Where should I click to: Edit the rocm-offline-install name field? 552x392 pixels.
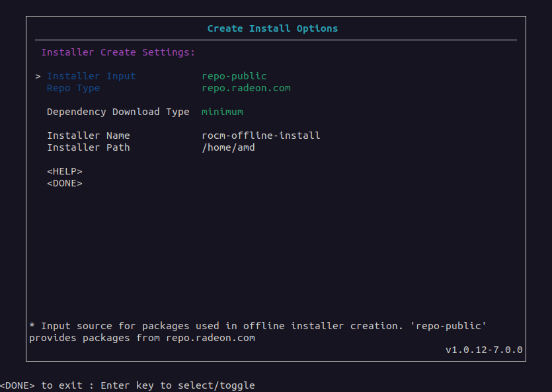click(x=261, y=136)
